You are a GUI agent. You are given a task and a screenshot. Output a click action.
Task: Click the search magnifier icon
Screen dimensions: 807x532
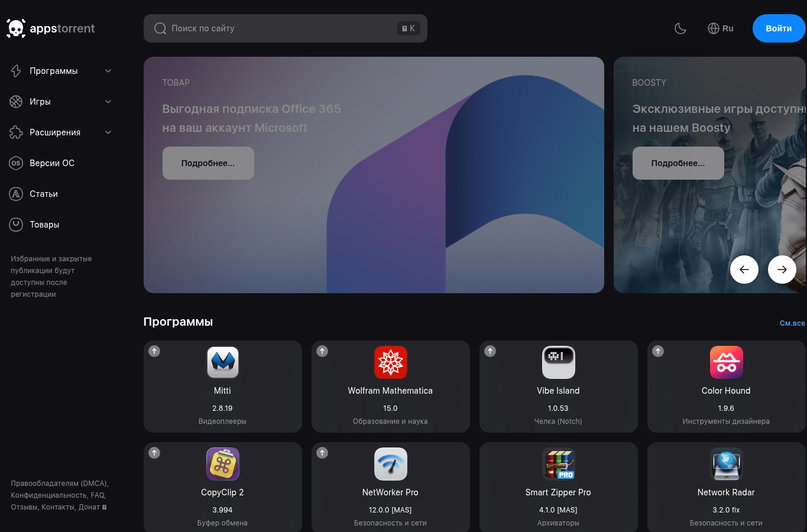coord(160,28)
